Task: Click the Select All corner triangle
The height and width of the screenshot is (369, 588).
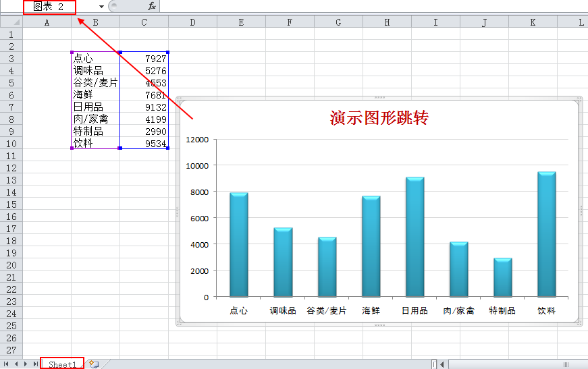Action: [11, 22]
